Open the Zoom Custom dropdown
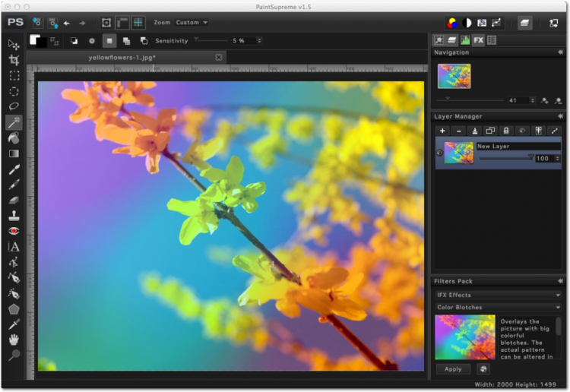The image size is (570, 392). pyautogui.click(x=192, y=23)
